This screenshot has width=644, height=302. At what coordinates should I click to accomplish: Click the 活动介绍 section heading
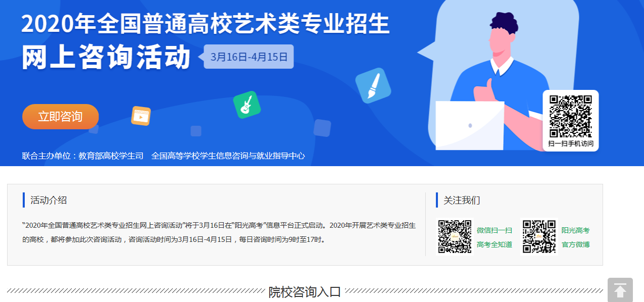[48, 200]
